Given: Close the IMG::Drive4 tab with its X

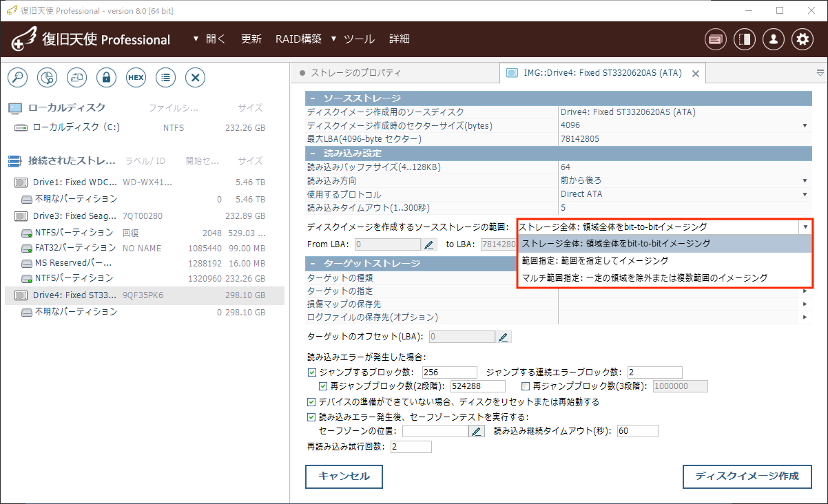Looking at the screenshot, I should point(696,73).
